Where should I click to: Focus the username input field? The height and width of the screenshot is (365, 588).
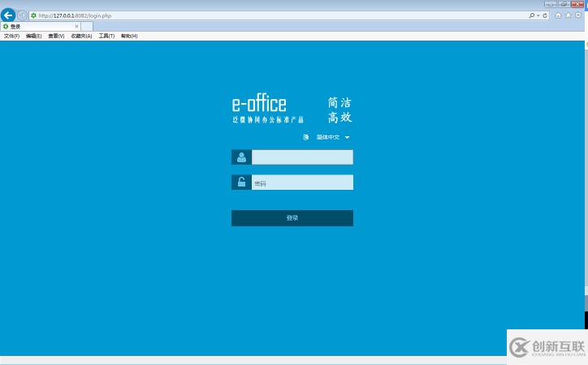coord(302,157)
